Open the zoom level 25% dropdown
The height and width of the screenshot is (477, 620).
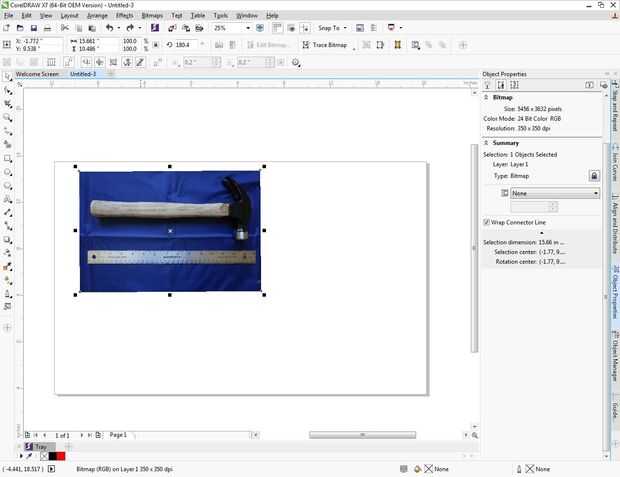pos(248,28)
